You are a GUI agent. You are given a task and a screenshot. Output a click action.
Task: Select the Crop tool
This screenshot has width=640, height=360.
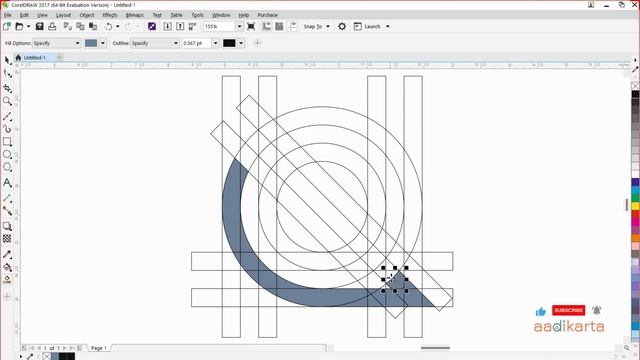[7, 88]
